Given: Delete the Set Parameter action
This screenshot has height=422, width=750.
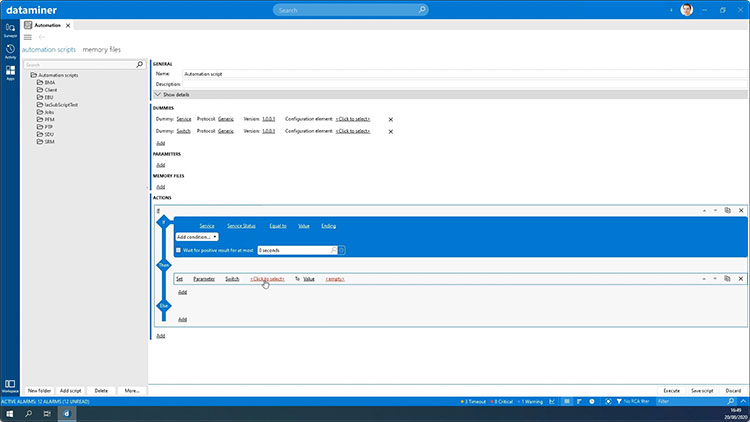Looking at the screenshot, I should (741, 278).
